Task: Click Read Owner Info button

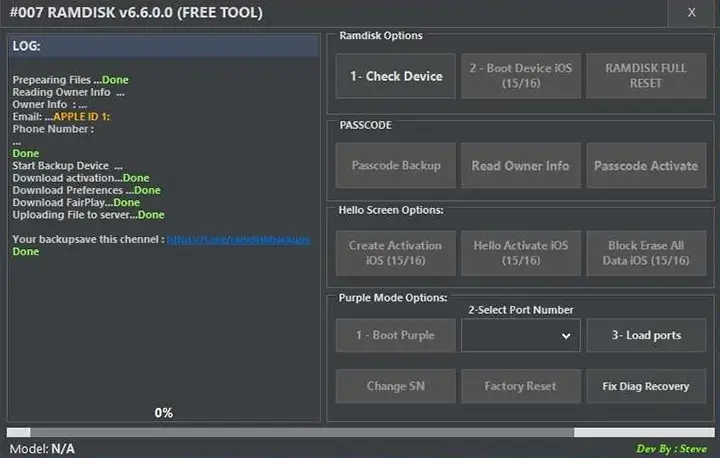Action: click(x=521, y=166)
